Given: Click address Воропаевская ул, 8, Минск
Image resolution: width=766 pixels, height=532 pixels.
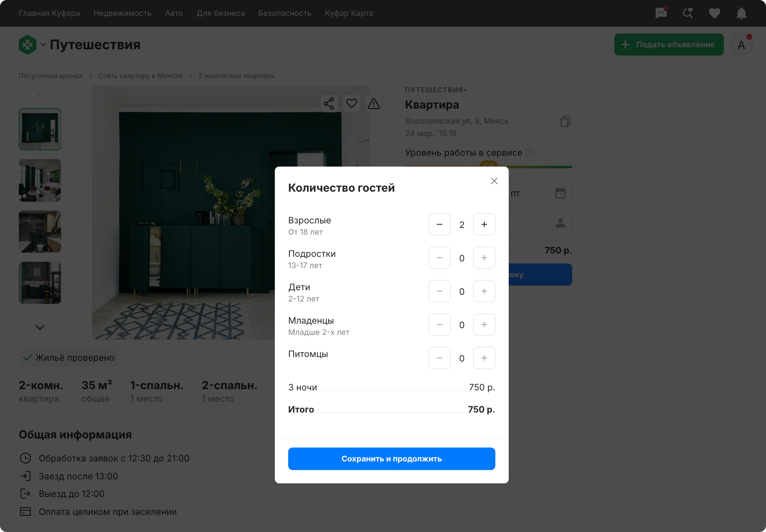Looking at the screenshot, I should click(457, 121).
